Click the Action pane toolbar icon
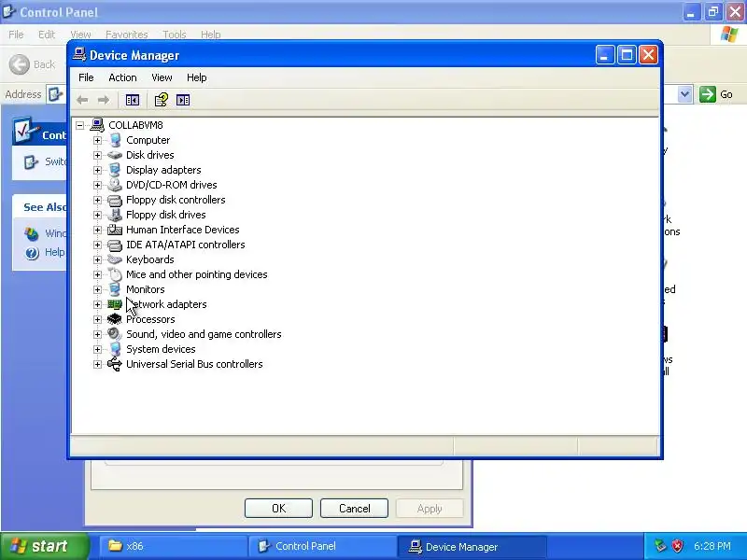Screen dimensions: 747x560 click(x=183, y=100)
